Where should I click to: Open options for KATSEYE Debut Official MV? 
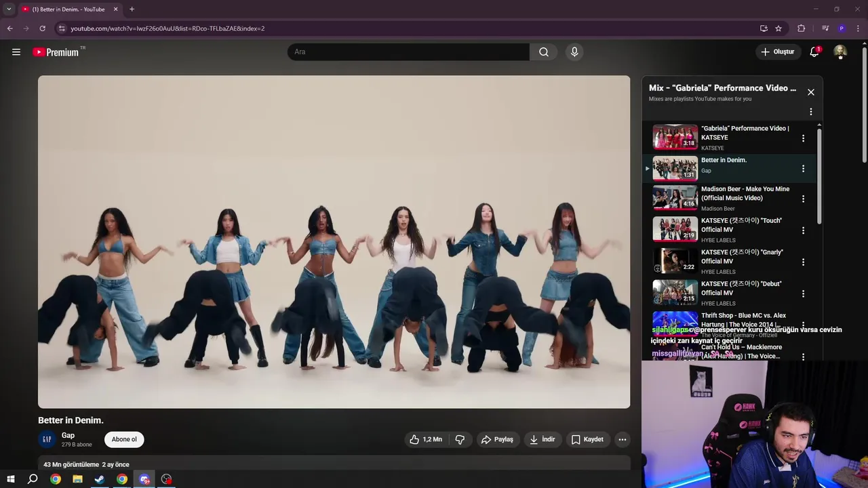(x=804, y=294)
